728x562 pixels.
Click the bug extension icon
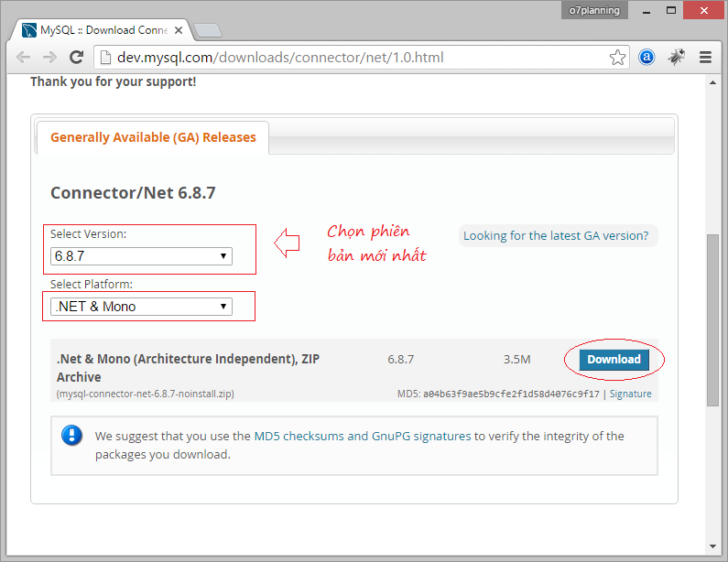point(676,57)
